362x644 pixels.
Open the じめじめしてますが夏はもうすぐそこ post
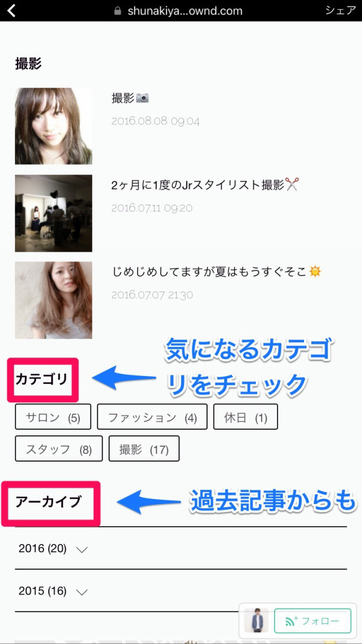209,272
